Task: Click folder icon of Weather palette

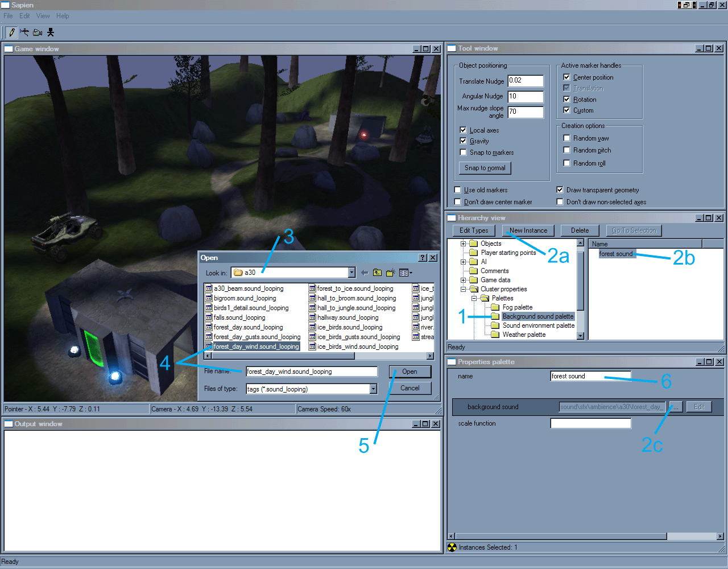Action: tap(495, 335)
